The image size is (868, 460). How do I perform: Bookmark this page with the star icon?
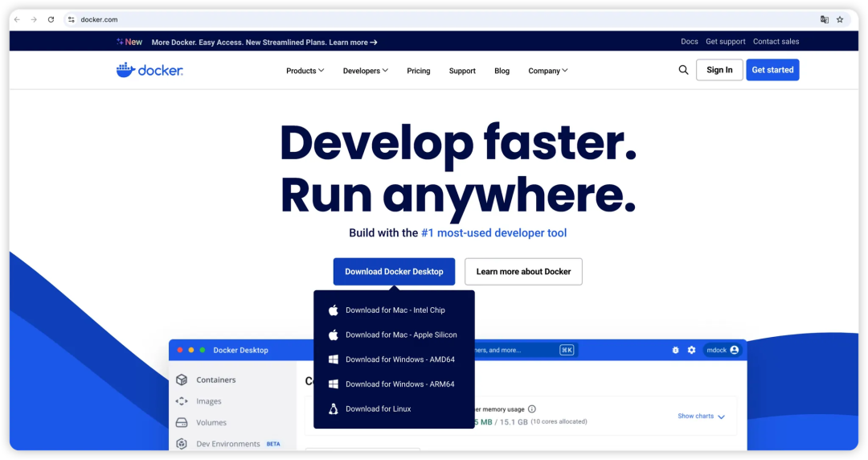pos(840,19)
